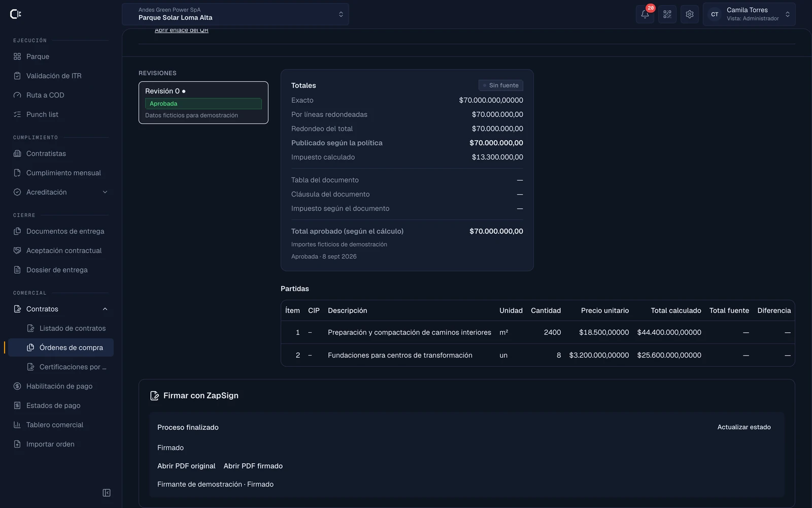
Task: Click Actualizar estado button
Action: 744,427
